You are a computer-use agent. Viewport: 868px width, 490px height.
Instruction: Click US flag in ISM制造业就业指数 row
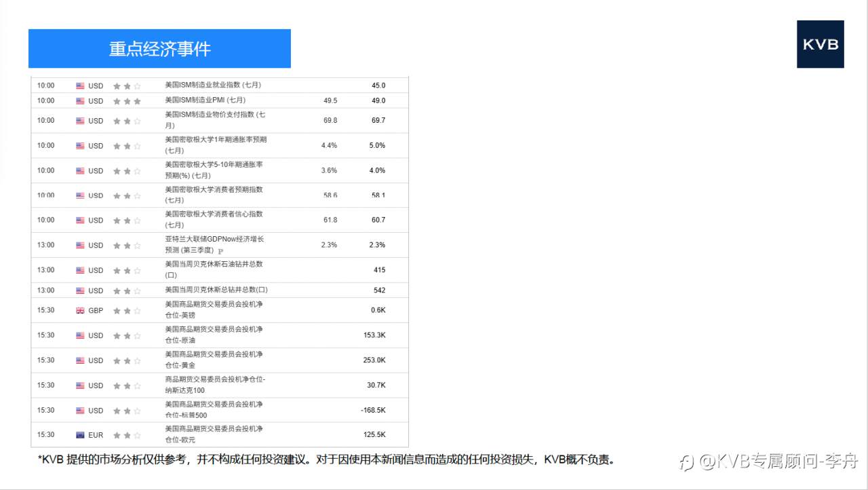80,86
